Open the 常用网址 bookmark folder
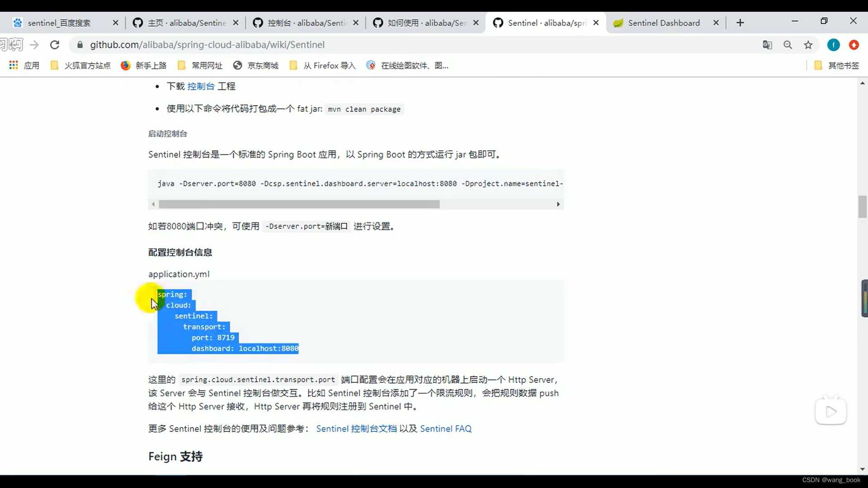 pyautogui.click(x=200, y=66)
